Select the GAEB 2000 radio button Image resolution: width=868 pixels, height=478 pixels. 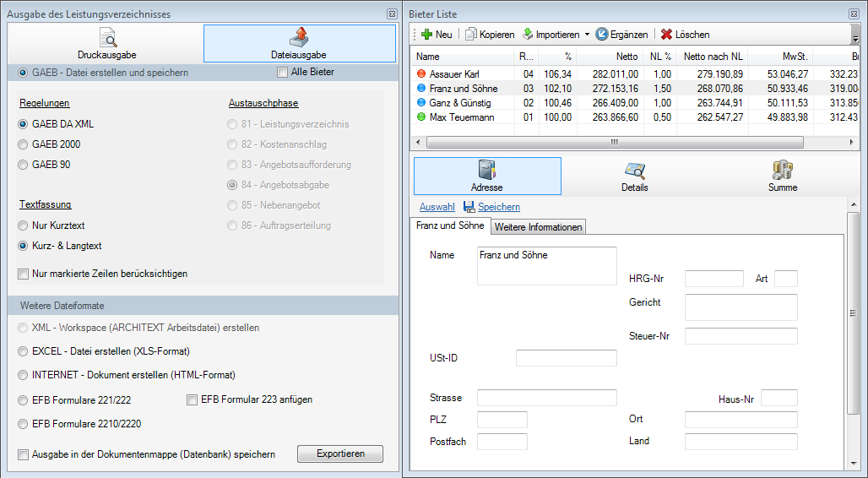coord(23,144)
